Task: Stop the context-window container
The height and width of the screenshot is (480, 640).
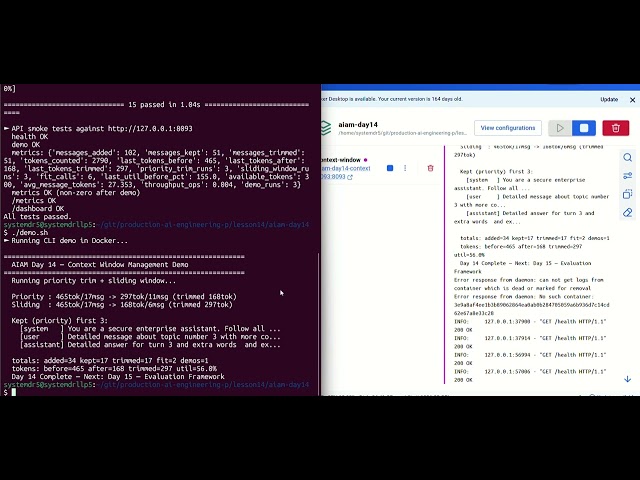Action: point(390,168)
